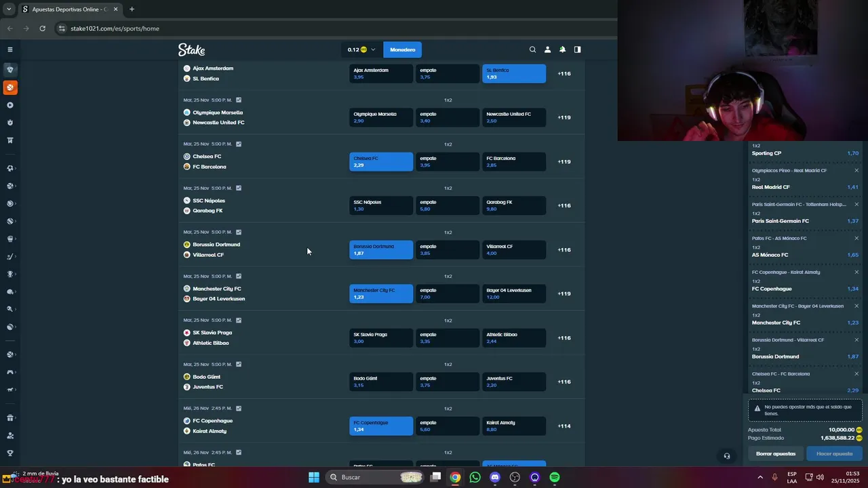Open match stats icon for SSC Nápoles match
The height and width of the screenshot is (488, 868).
pyautogui.click(x=239, y=188)
